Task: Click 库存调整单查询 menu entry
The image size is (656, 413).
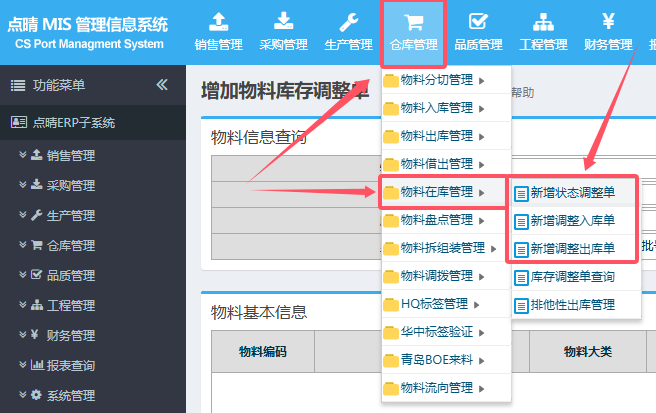Action: click(x=572, y=276)
